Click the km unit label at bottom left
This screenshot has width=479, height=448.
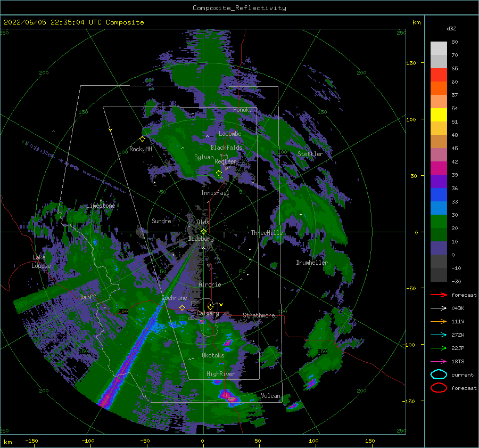coord(7,442)
